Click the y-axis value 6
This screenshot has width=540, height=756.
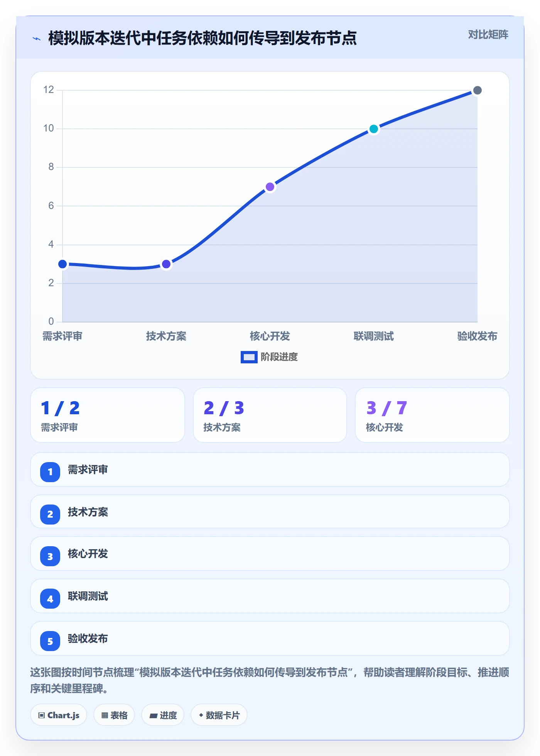(51, 206)
